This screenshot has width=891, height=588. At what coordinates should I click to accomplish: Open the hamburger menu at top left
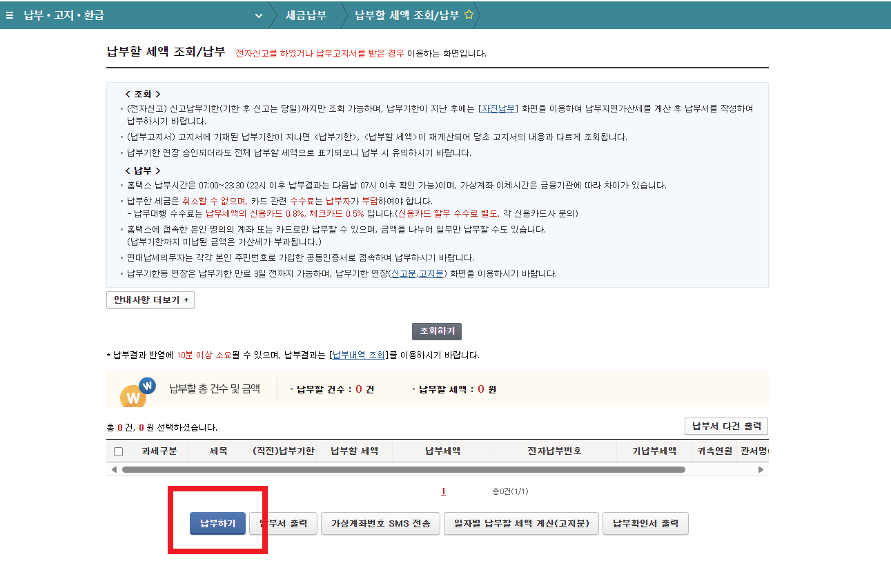point(9,14)
